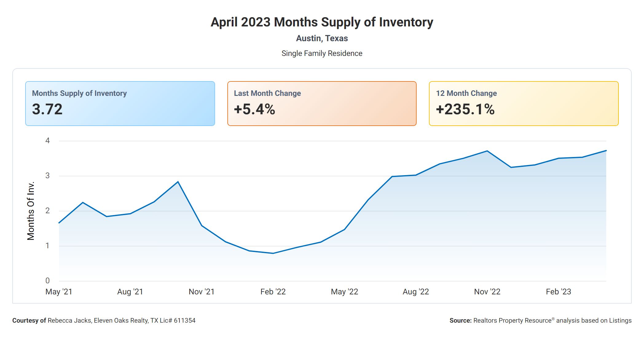The height and width of the screenshot is (338, 644).
Task: Click the Feb '23 x-axis label
Action: 558,292
